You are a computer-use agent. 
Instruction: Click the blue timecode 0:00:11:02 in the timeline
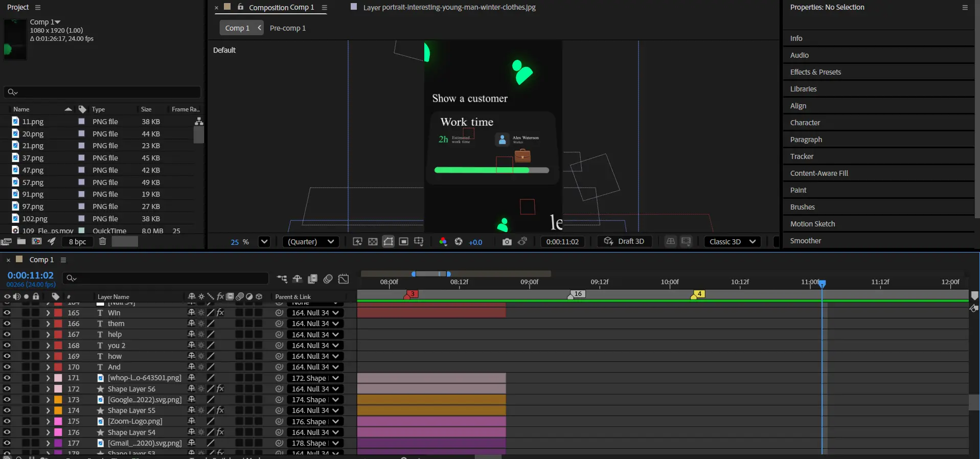pyautogui.click(x=30, y=276)
